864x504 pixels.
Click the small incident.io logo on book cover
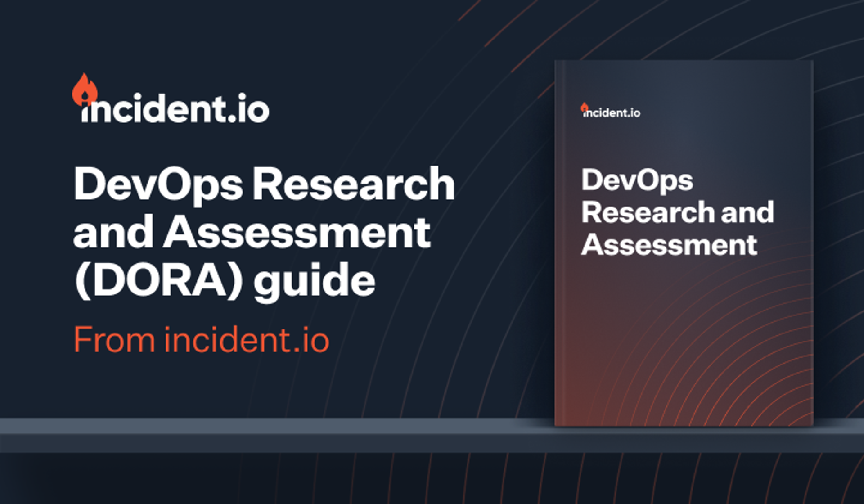611,111
